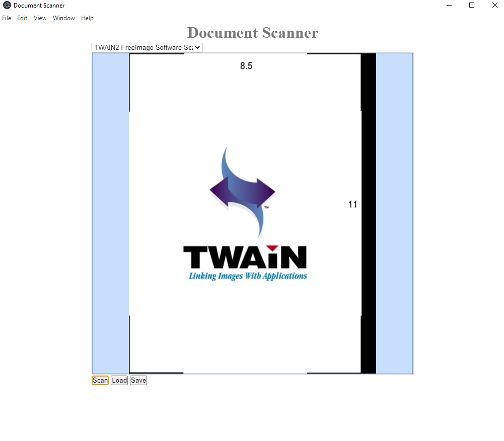
Task: Click the 11 height label on scan
Action: 352,204
